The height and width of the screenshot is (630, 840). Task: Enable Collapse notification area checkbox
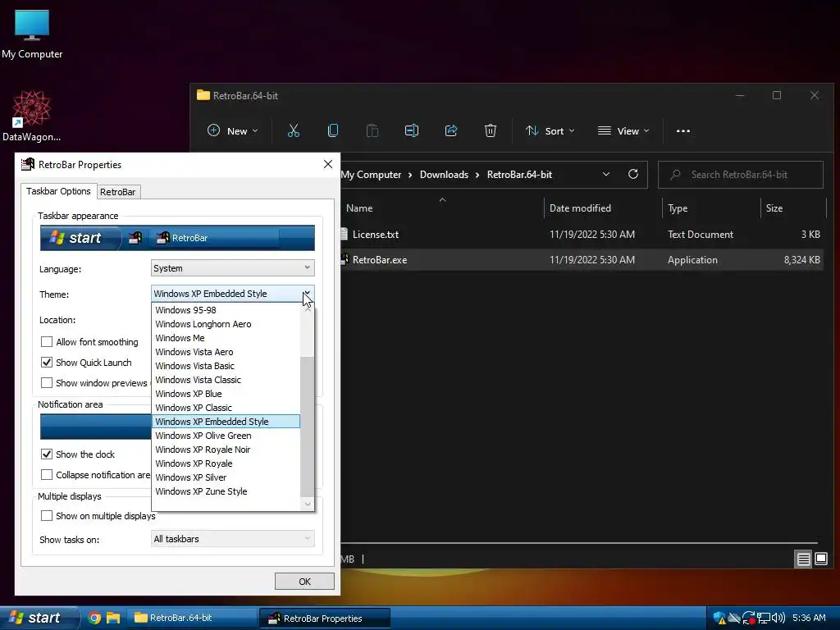(47, 475)
